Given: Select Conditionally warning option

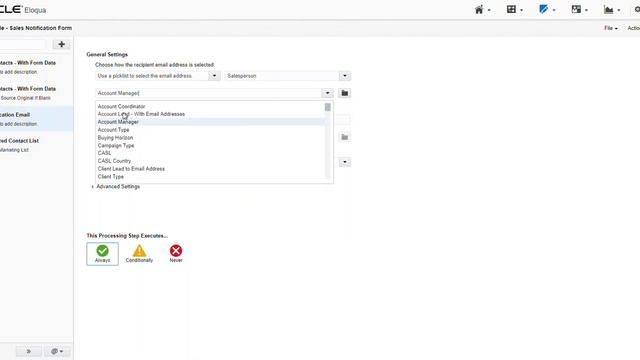Looking at the screenshot, I should (x=139, y=254).
